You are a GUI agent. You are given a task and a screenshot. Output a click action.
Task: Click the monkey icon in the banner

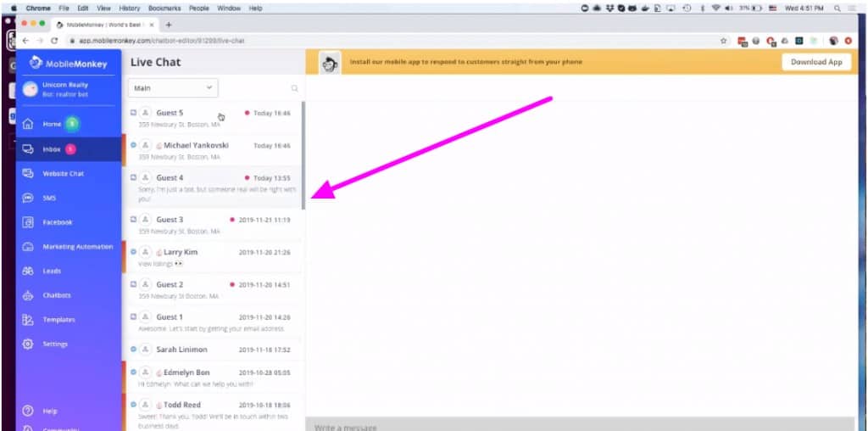click(331, 62)
